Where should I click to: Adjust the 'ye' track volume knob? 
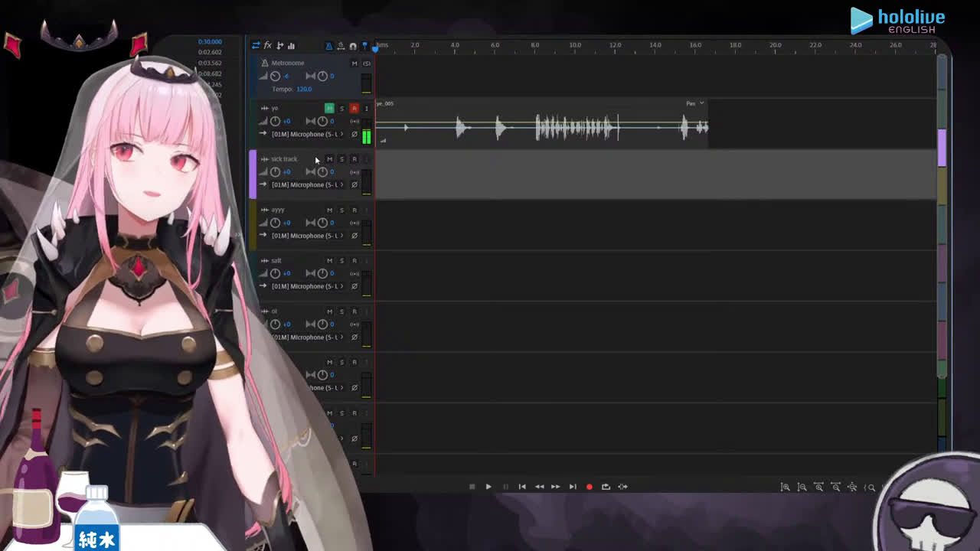tap(275, 121)
